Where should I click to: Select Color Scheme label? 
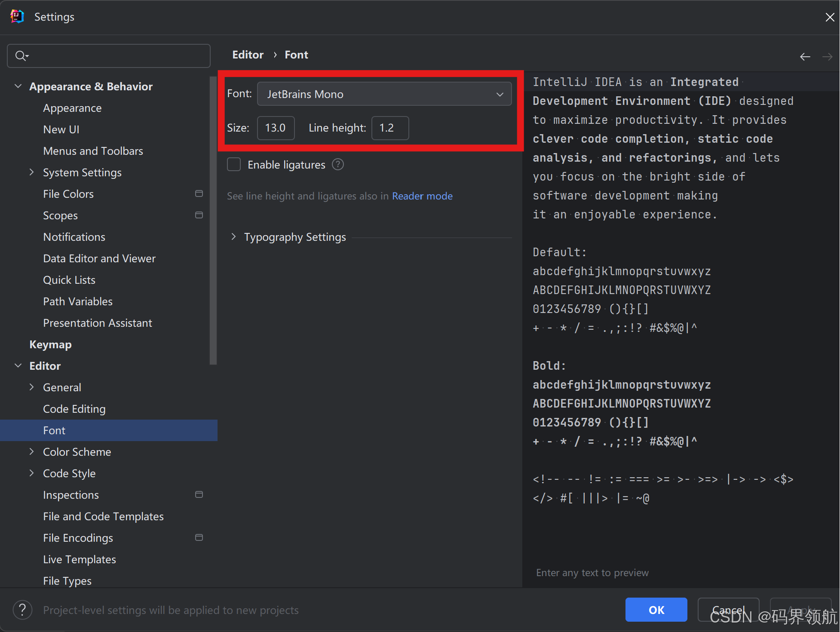(77, 452)
